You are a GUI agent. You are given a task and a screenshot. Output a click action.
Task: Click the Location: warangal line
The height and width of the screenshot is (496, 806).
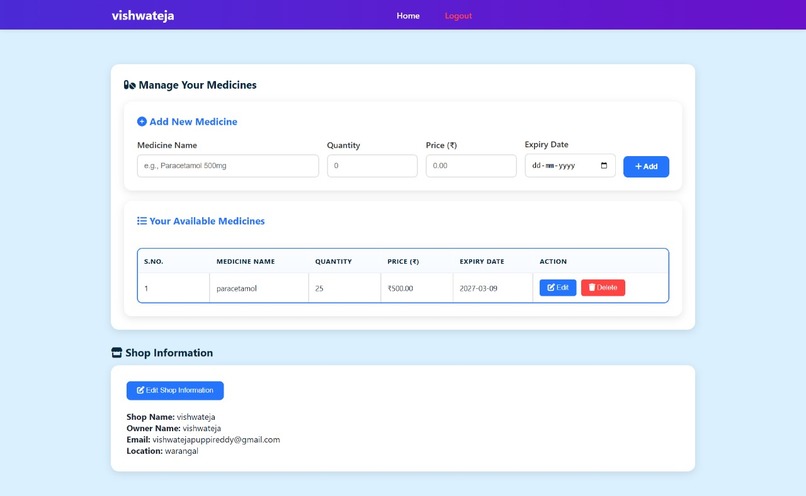[x=162, y=451]
